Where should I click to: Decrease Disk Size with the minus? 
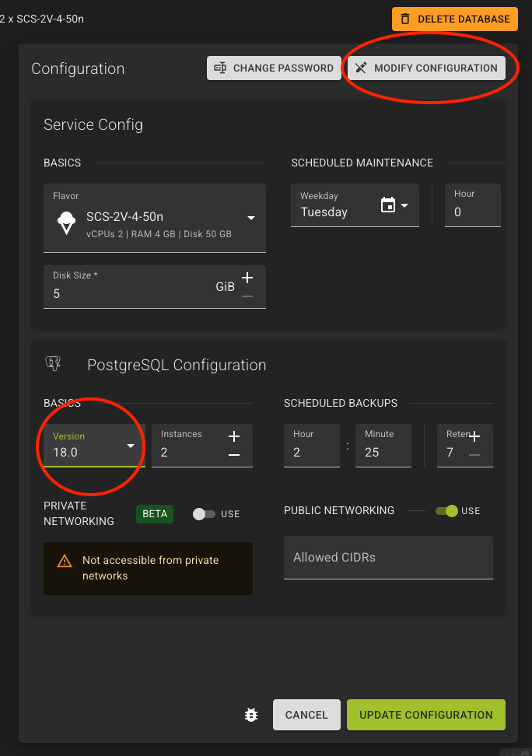[247, 296]
